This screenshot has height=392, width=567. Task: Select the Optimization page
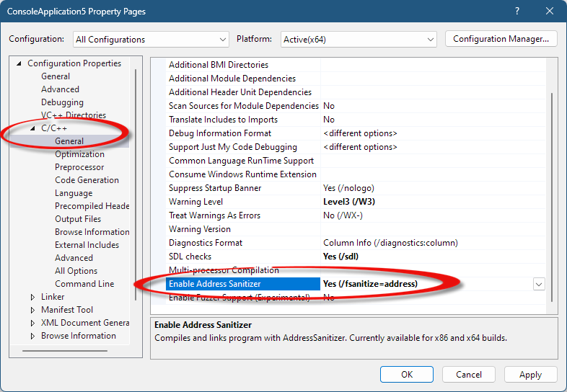coord(79,154)
